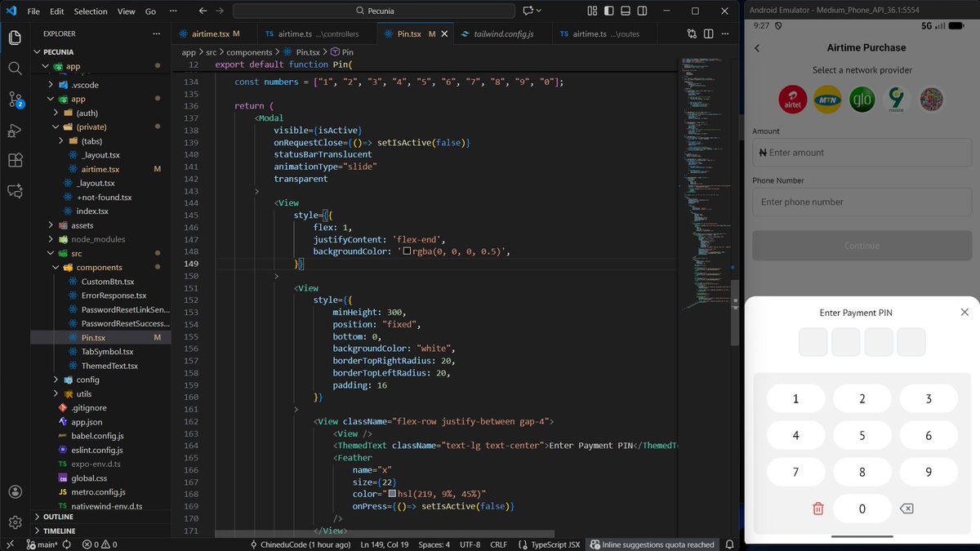Open the Accounts menu icon
This screenshot has width=980, height=551.
(x=15, y=492)
